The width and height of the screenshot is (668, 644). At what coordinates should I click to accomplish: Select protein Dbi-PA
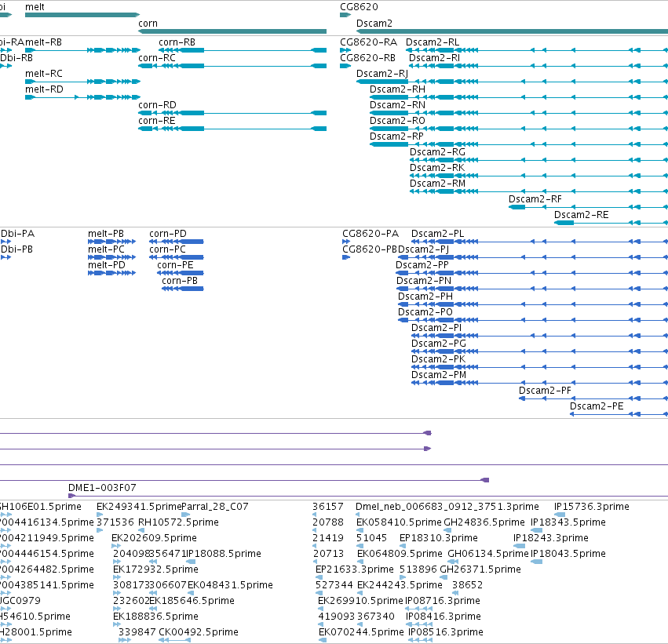pyautogui.click(x=6, y=242)
